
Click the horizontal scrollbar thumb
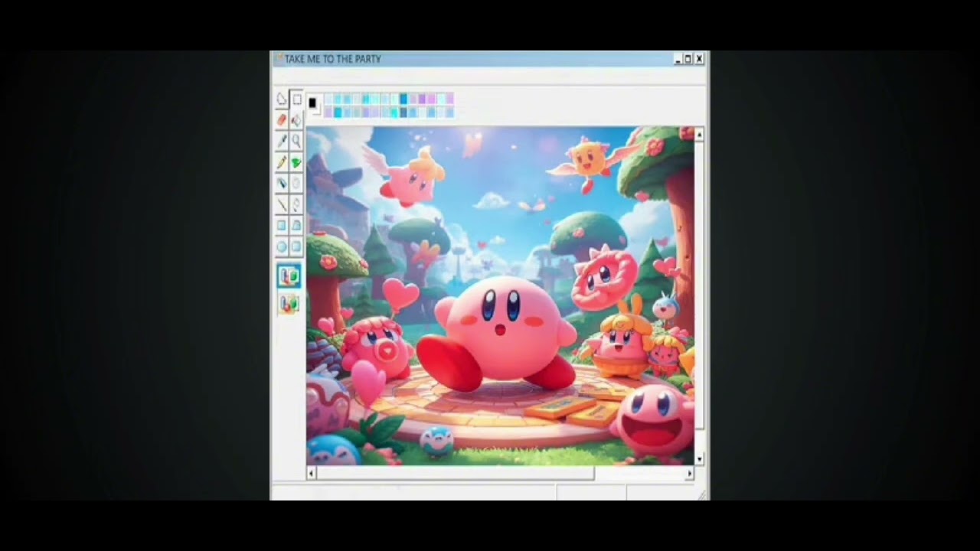coord(455,474)
